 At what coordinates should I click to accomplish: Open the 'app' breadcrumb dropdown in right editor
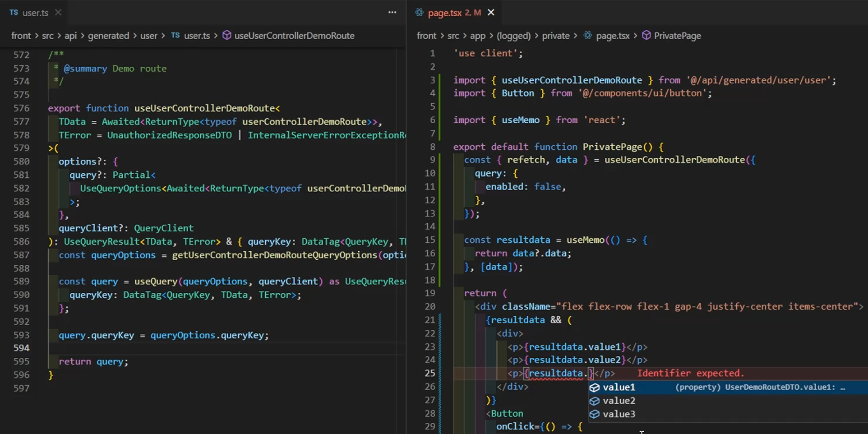coord(478,36)
